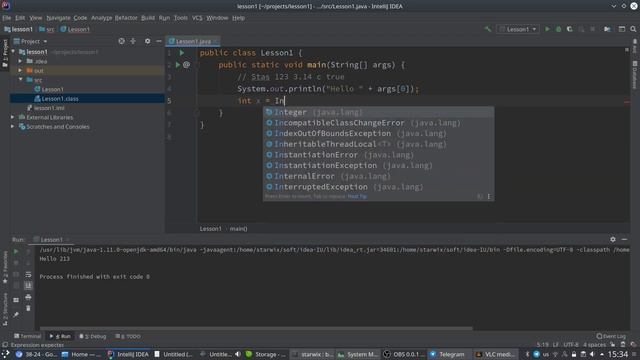640x360 pixels.
Task: Expand Scratches and Consoles
Action: coord(13,127)
